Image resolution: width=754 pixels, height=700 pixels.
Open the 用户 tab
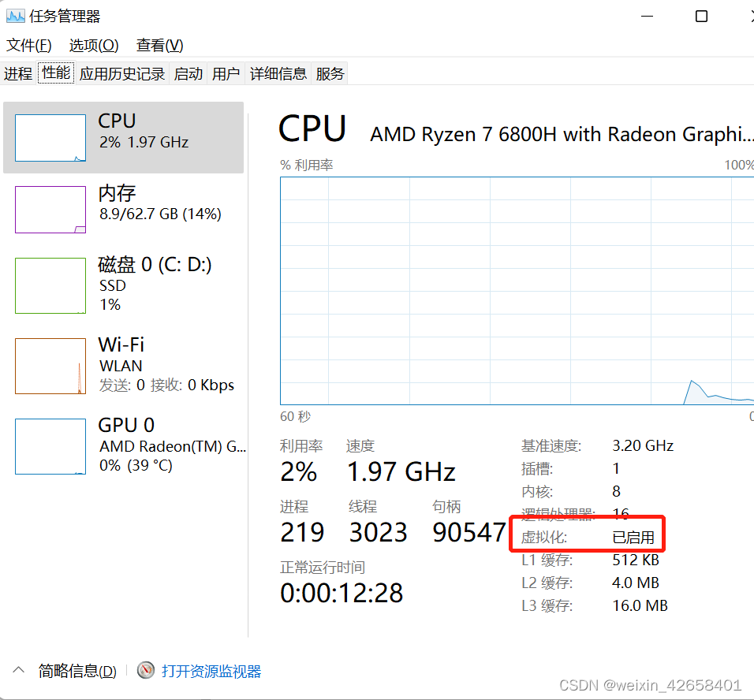pos(226,73)
